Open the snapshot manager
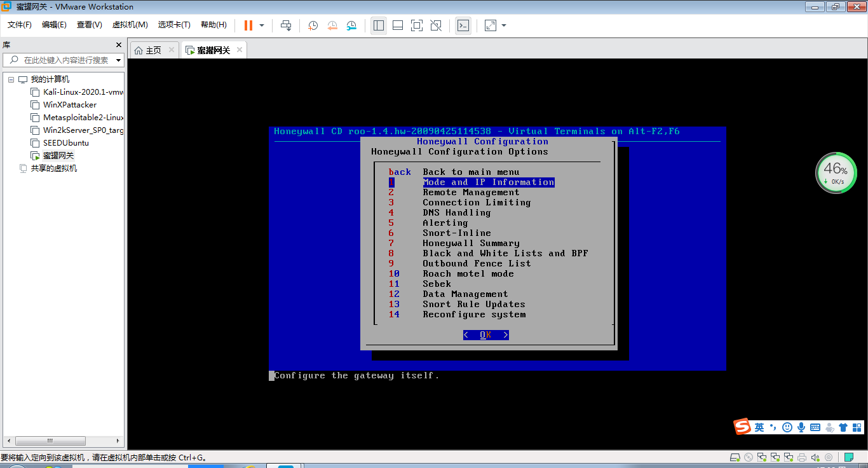This screenshot has height=468, width=868. click(351, 25)
